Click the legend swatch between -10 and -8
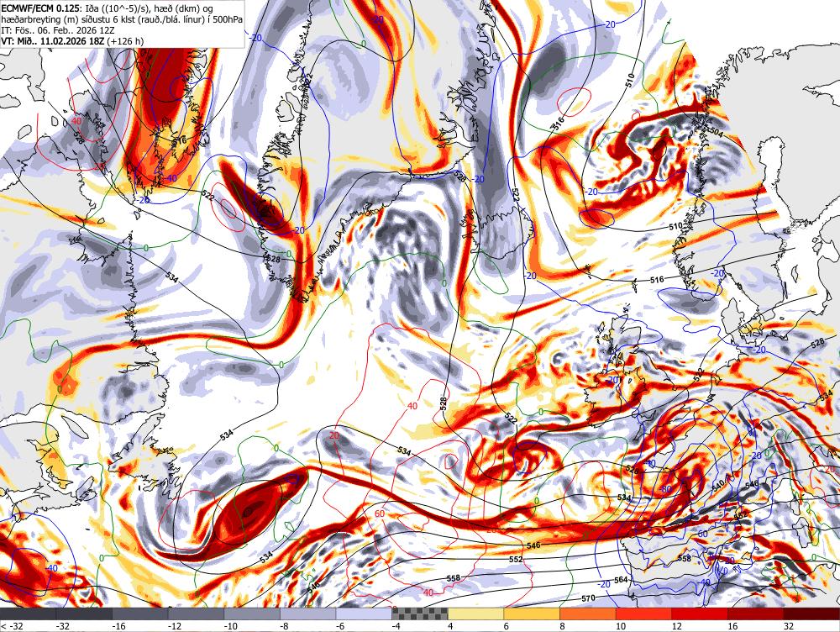This screenshot has height=632, width=840. pos(252,614)
